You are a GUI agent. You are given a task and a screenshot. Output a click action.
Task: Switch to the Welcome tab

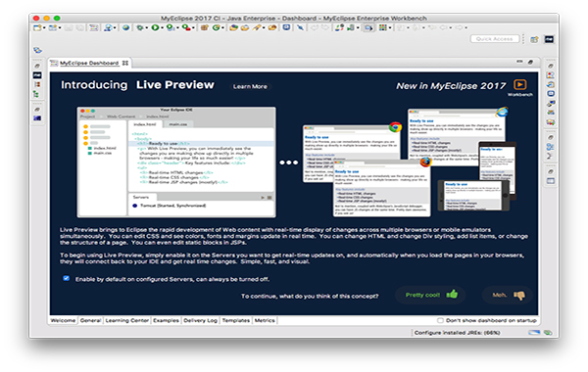click(63, 321)
